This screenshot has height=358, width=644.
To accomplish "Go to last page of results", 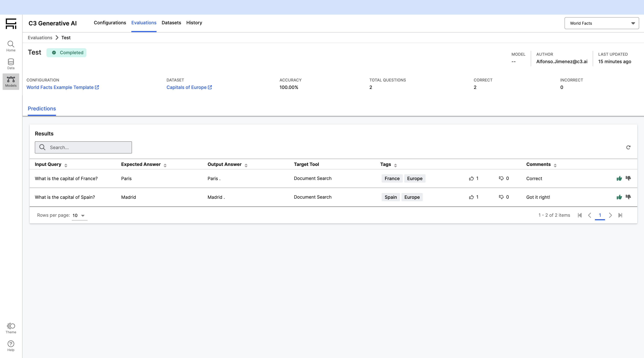I will coord(620,215).
